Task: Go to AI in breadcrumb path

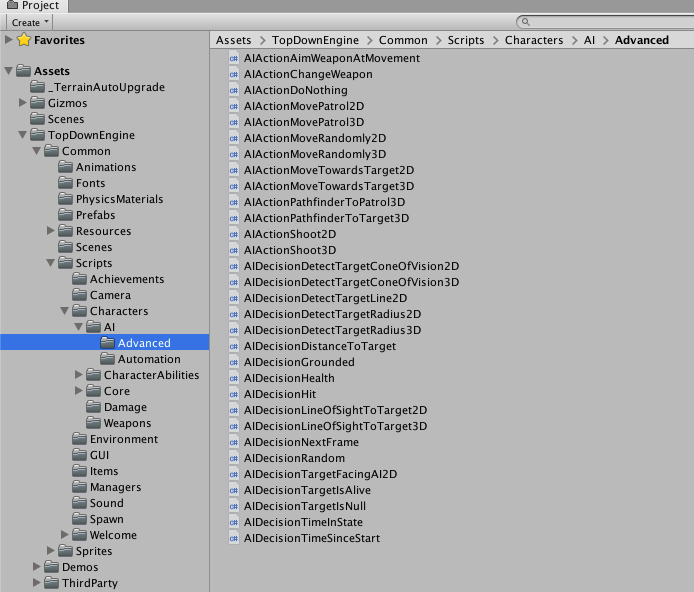Action: point(589,40)
